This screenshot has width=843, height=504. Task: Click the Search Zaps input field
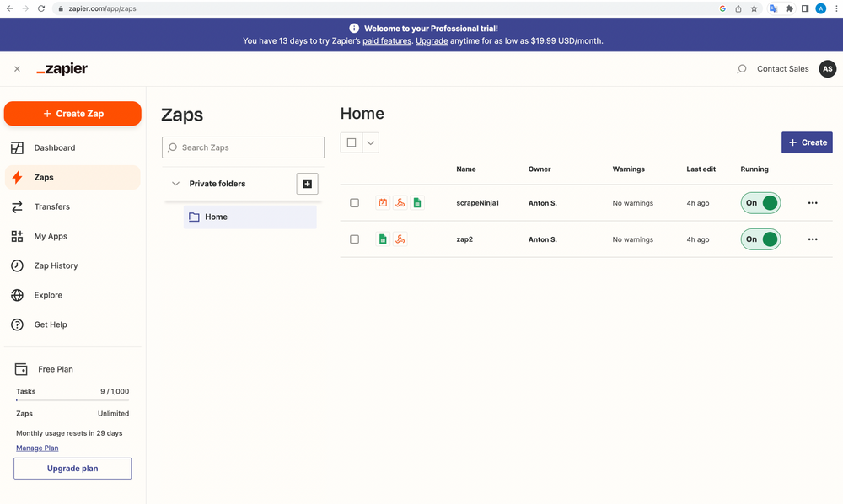click(243, 147)
